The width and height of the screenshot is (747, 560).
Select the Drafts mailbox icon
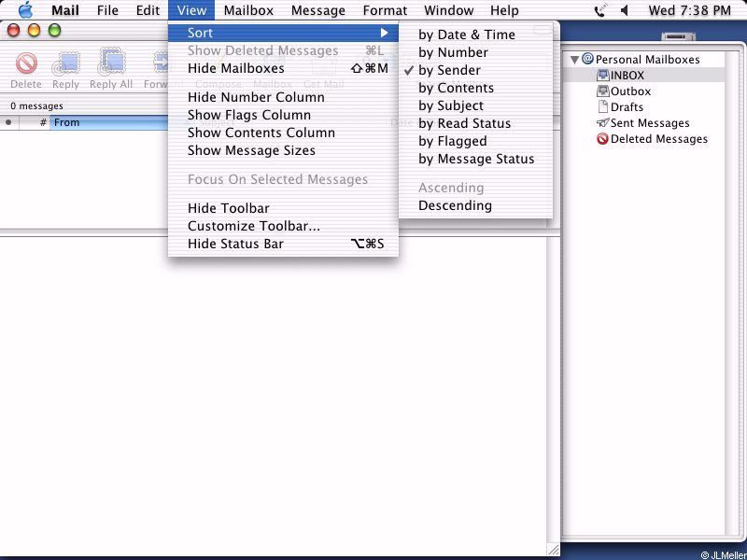pos(603,106)
